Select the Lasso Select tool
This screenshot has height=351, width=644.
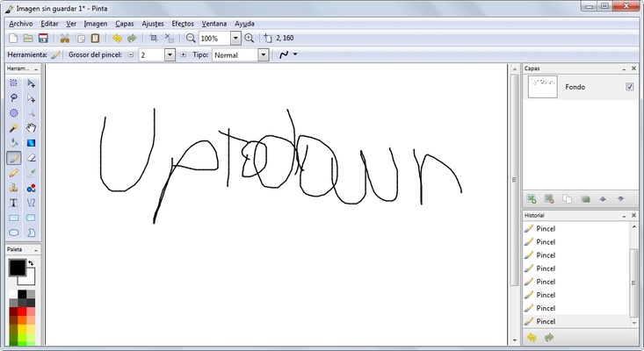coord(13,98)
